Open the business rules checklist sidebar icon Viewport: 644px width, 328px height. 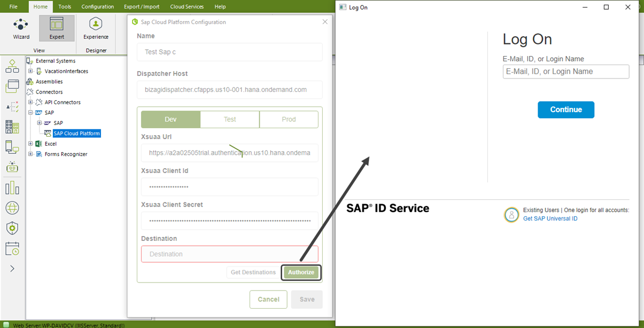12,106
